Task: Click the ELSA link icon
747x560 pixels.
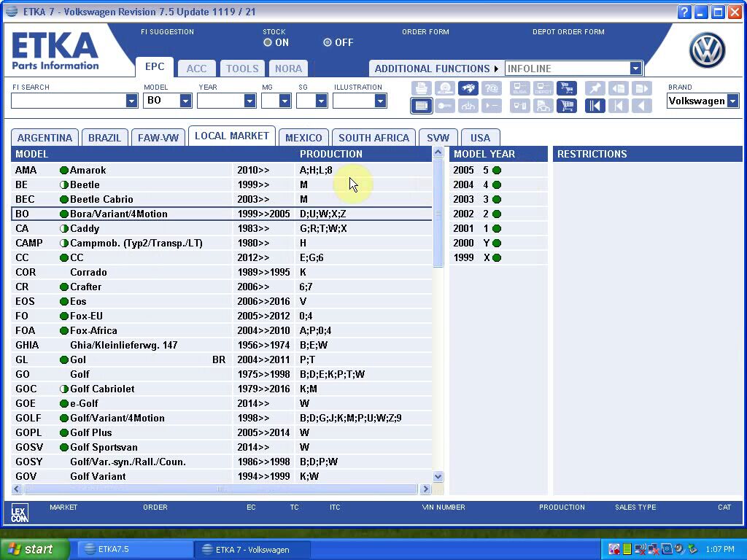Action: (x=519, y=88)
